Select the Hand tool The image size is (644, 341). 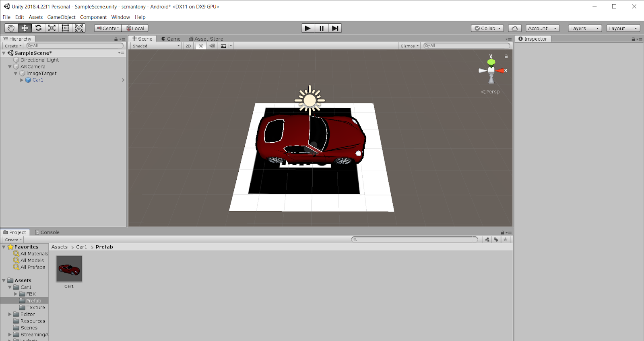[x=11, y=28]
